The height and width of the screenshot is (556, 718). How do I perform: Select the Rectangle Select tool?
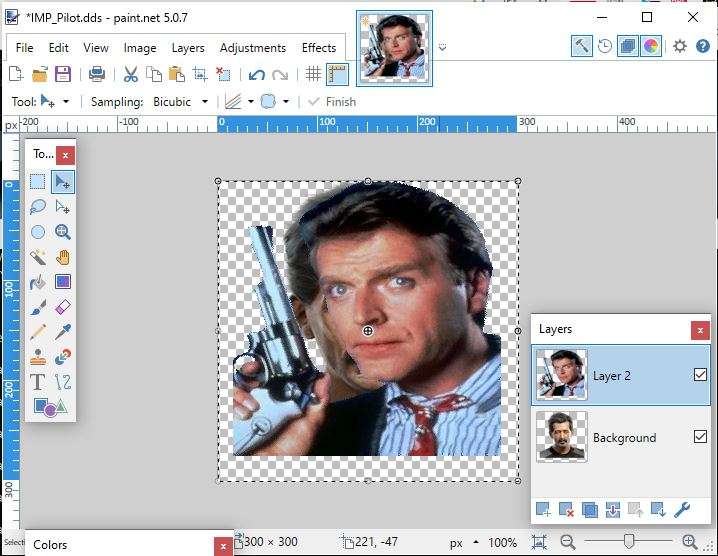(38, 181)
